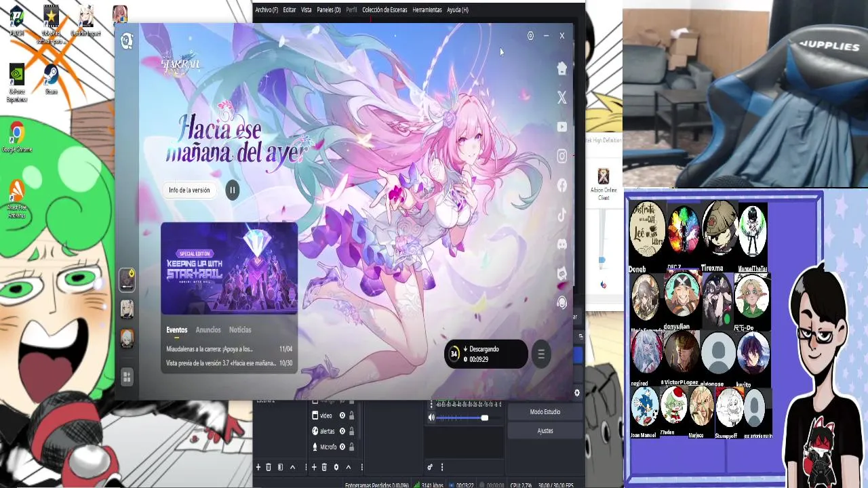
Task: Open the Miaudalenas a la carrera event entry
Action: coord(229,349)
